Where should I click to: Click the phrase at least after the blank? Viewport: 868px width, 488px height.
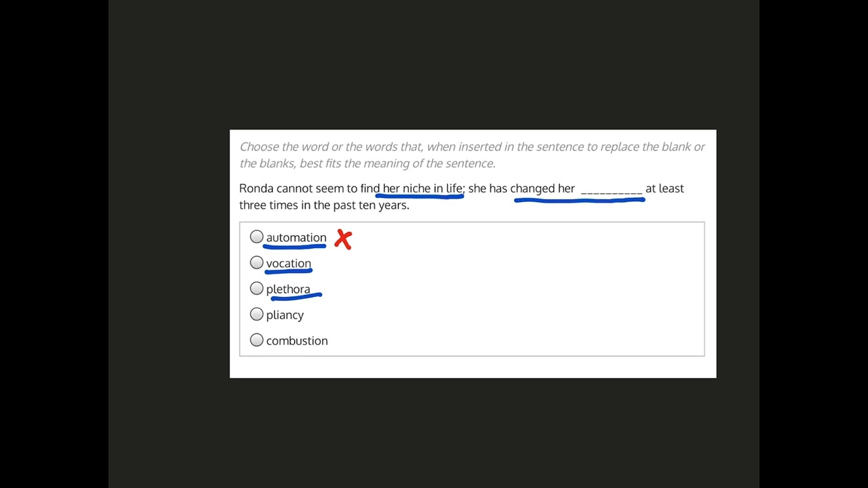click(x=665, y=188)
